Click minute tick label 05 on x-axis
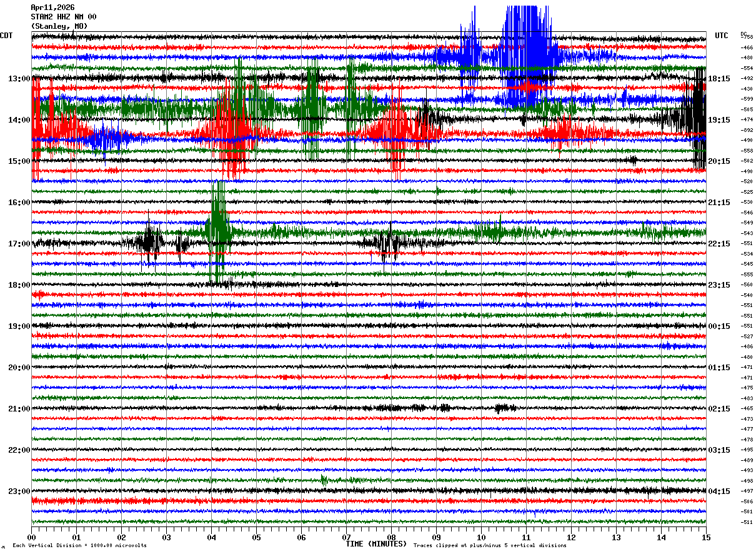The width and height of the screenshot is (756, 554). point(257,537)
